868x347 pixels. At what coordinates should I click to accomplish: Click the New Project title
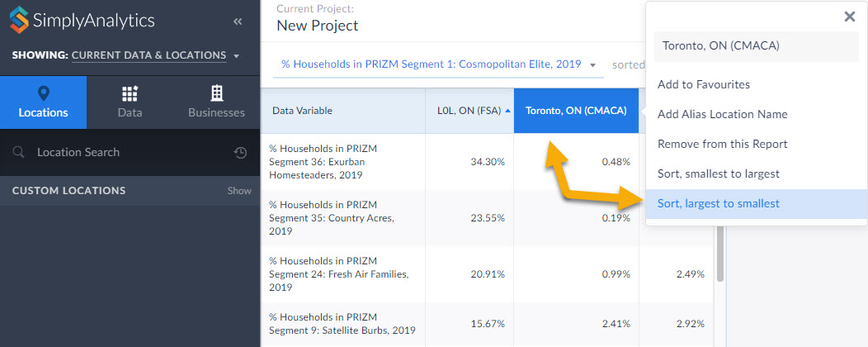[317, 26]
